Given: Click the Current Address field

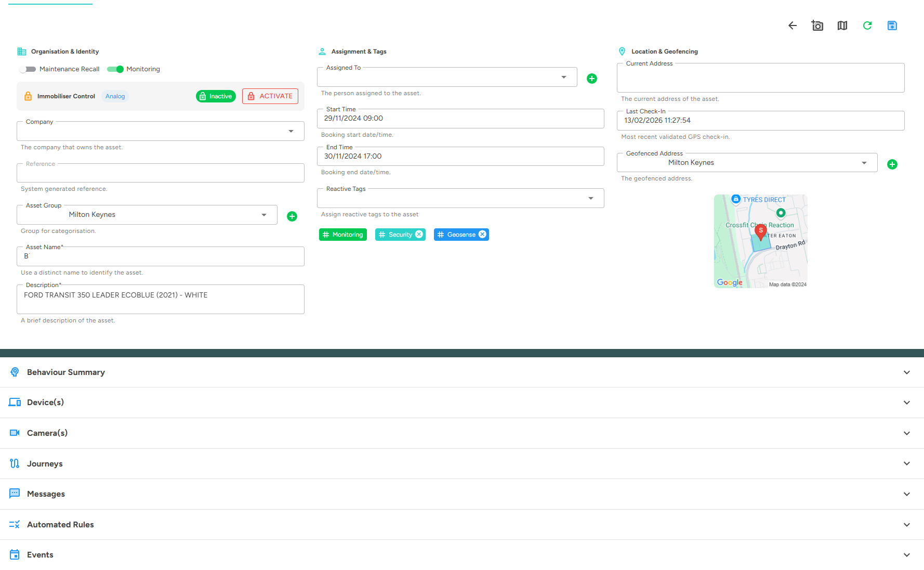Looking at the screenshot, I should pyautogui.click(x=761, y=78).
